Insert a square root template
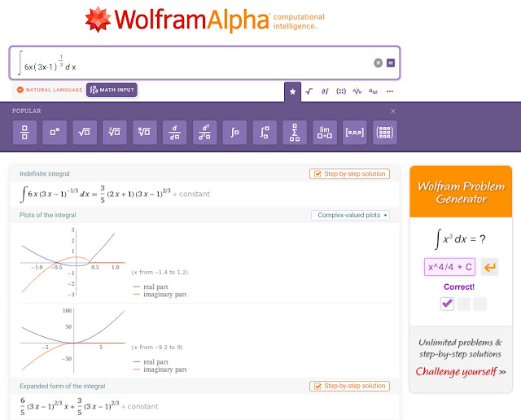Image resolution: width=521 pixels, height=420 pixels. pos(85,133)
